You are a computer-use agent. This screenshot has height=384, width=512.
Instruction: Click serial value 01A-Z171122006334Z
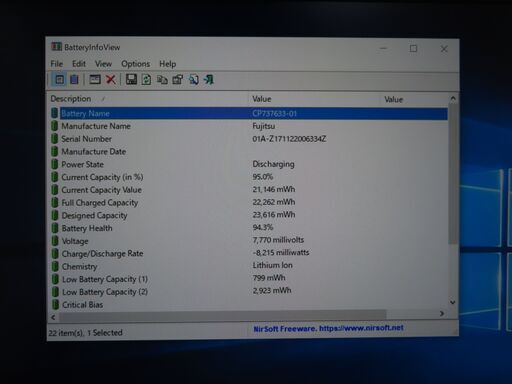289,139
